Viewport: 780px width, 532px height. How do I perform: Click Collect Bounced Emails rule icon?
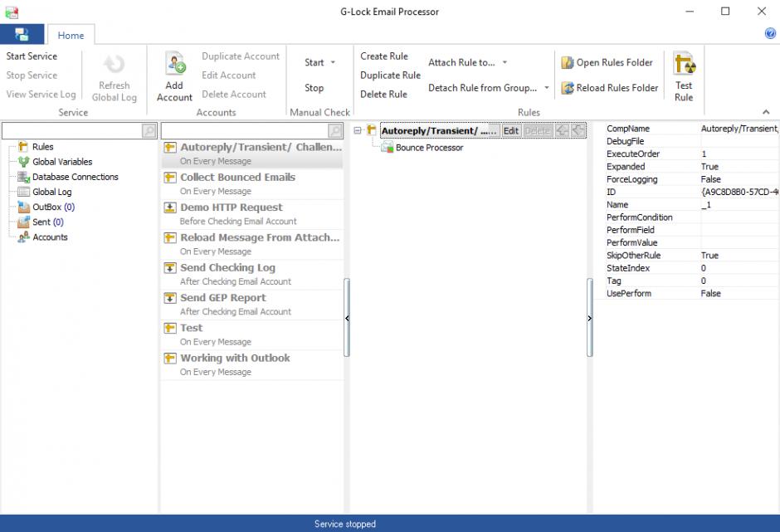click(x=170, y=178)
